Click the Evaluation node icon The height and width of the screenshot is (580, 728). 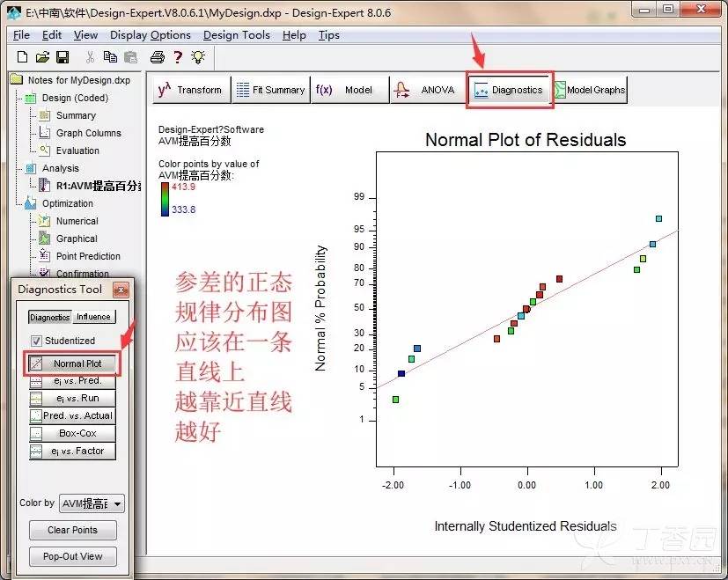(45, 151)
